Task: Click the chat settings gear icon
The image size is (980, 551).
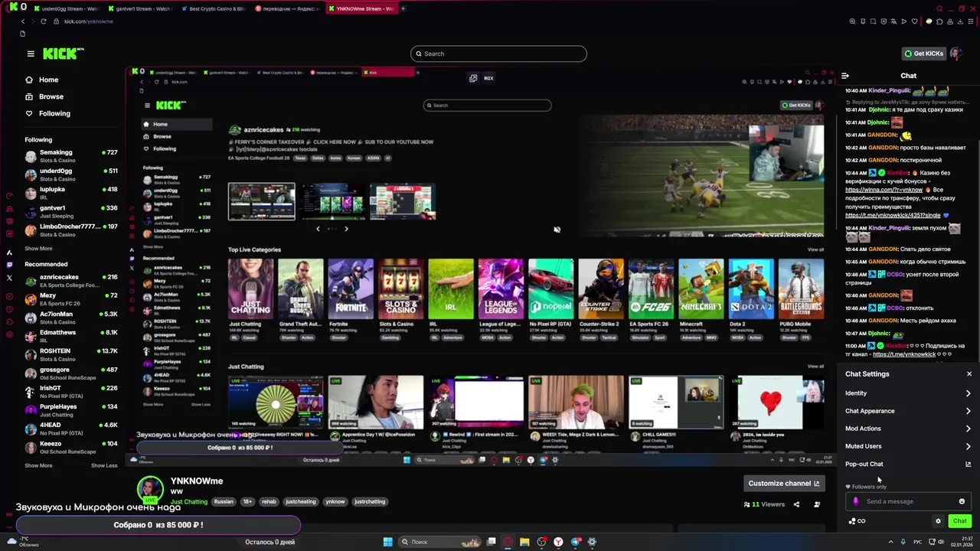Action: [x=938, y=521]
